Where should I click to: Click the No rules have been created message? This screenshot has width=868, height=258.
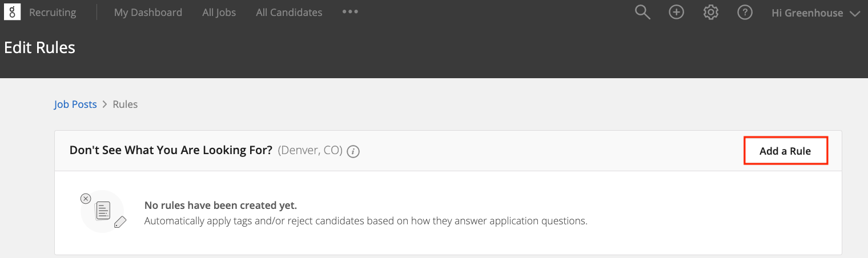pyautogui.click(x=220, y=205)
